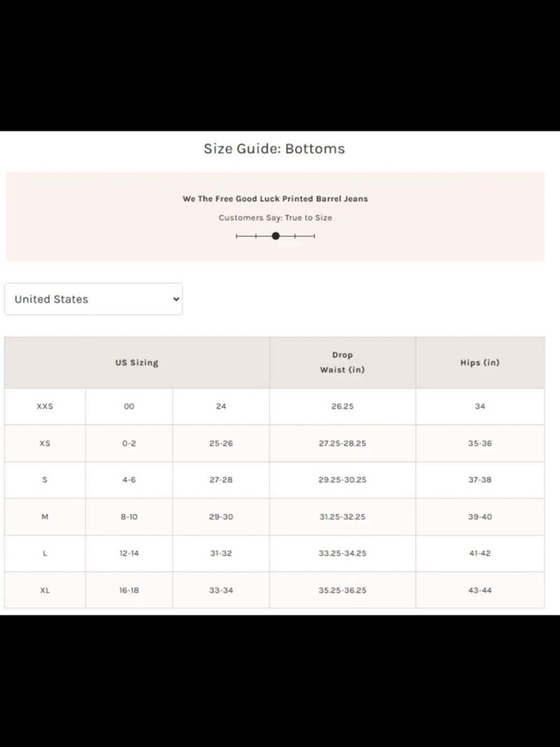Screen dimensions: 560x747
Task: Click the 00 US size cell
Action: coord(129,406)
